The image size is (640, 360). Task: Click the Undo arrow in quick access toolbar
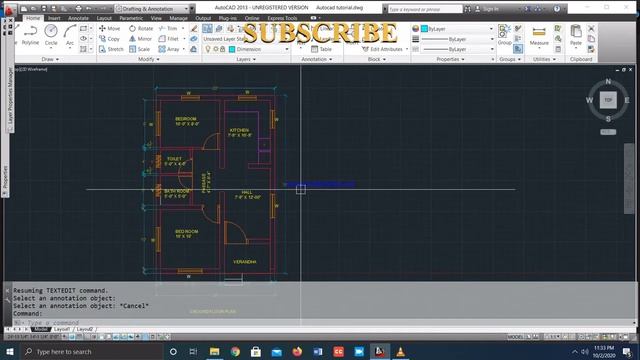(88, 9)
